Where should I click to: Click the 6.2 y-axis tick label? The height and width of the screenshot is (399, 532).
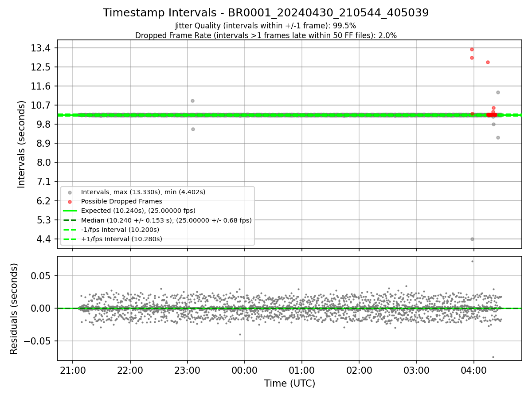pyautogui.click(x=43, y=201)
